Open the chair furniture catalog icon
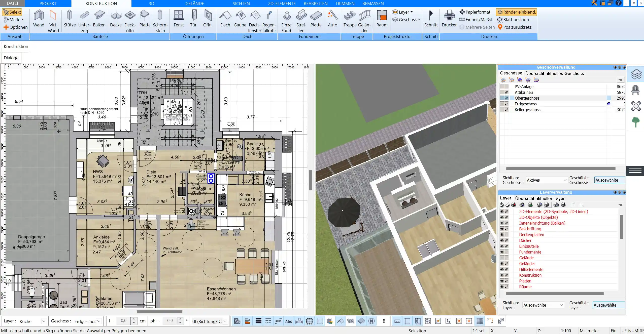 click(x=636, y=90)
